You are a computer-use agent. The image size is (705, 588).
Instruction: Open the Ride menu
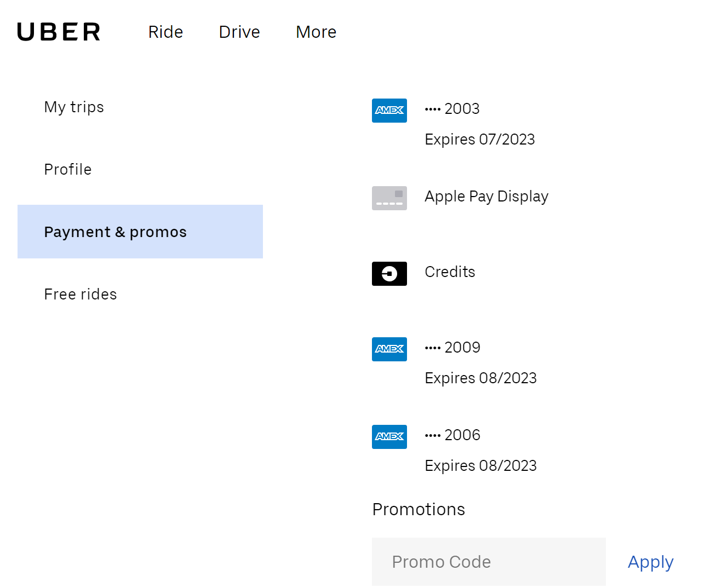[x=165, y=32]
